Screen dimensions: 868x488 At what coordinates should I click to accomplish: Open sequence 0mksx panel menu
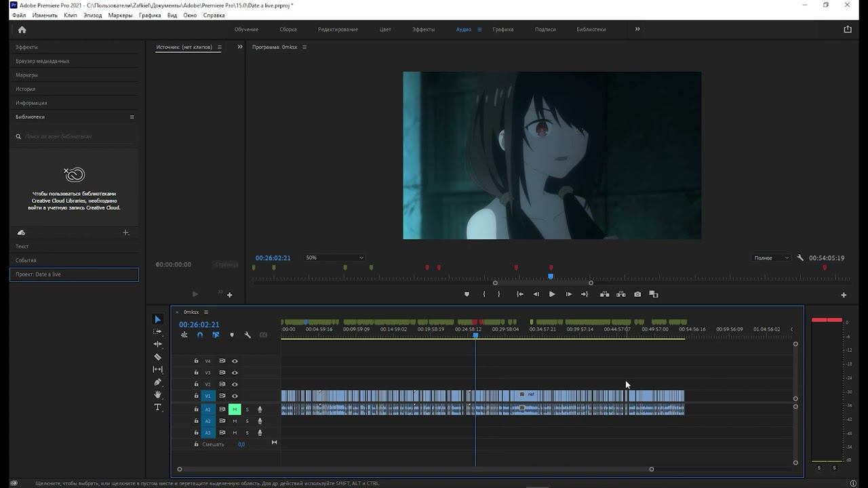(x=206, y=312)
